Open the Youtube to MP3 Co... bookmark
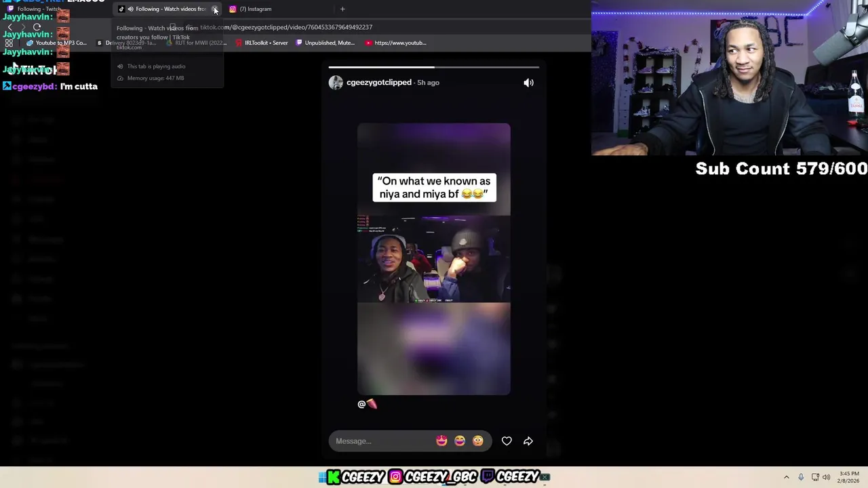Screen dimensions: 868x488 point(57,43)
